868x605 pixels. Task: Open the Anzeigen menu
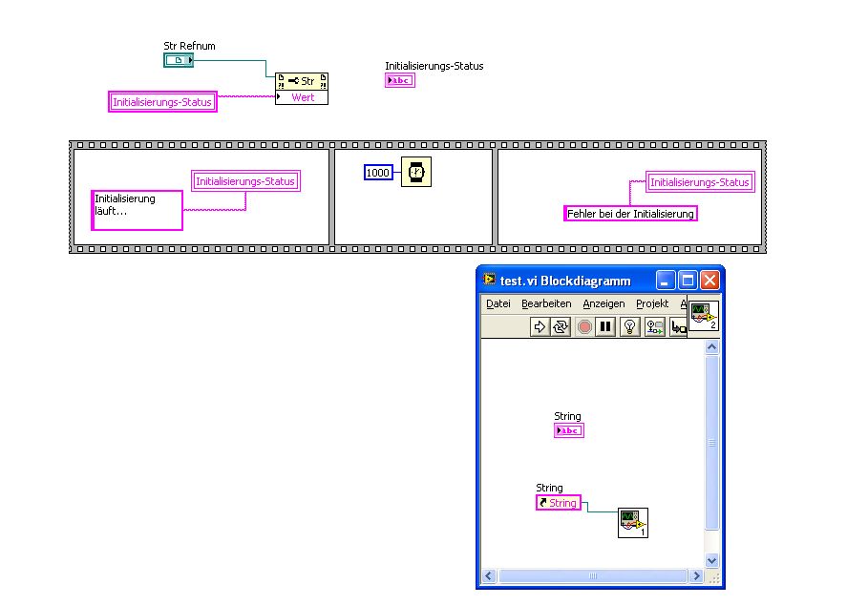pyautogui.click(x=603, y=303)
